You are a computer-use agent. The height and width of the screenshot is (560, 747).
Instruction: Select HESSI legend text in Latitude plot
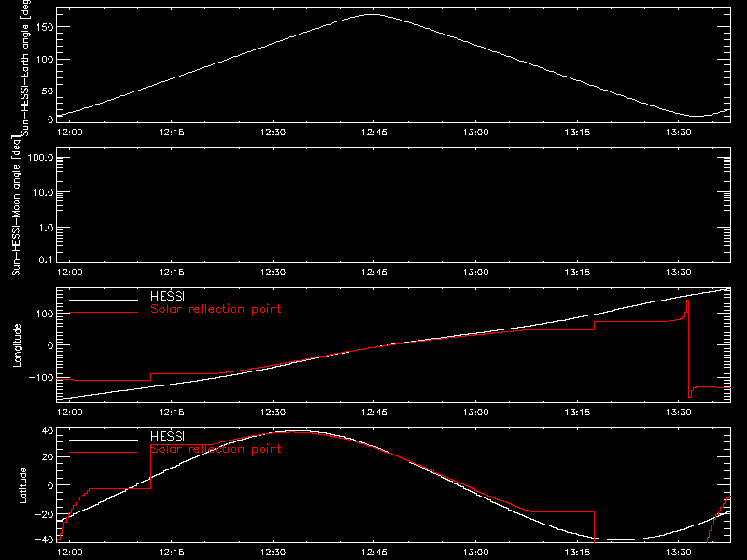click(x=167, y=437)
